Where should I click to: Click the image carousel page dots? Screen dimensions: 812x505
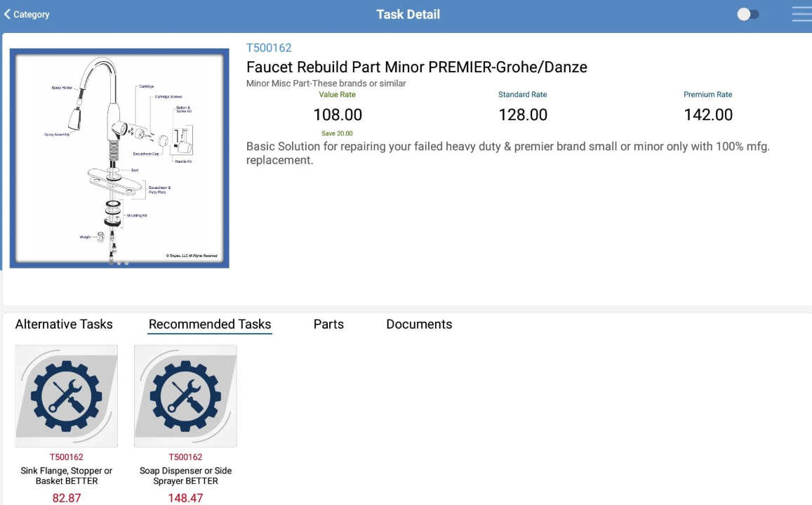pyautogui.click(x=119, y=263)
